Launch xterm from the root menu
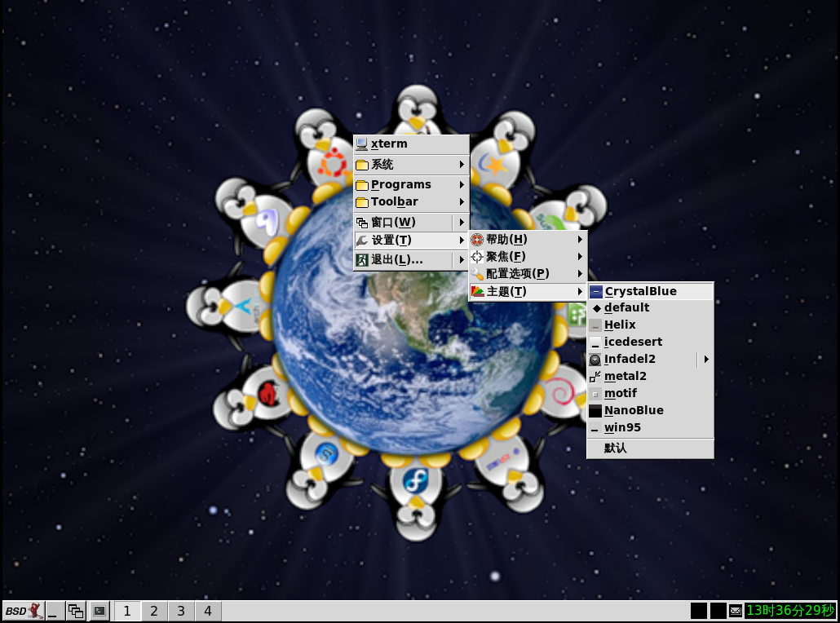The width and height of the screenshot is (840, 623). tap(411, 144)
